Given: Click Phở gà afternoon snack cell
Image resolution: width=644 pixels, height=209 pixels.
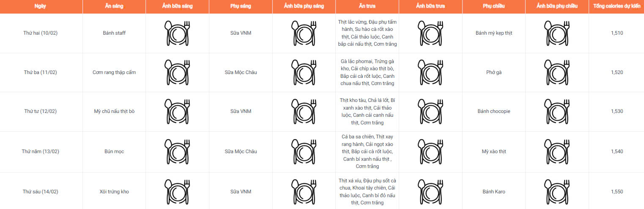Looking at the screenshot, I should click(x=494, y=72).
